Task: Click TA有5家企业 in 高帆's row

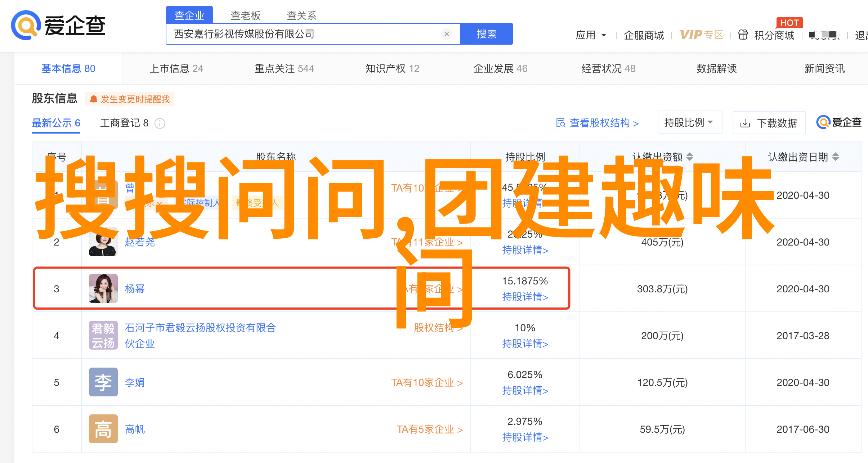Action: pos(430,429)
